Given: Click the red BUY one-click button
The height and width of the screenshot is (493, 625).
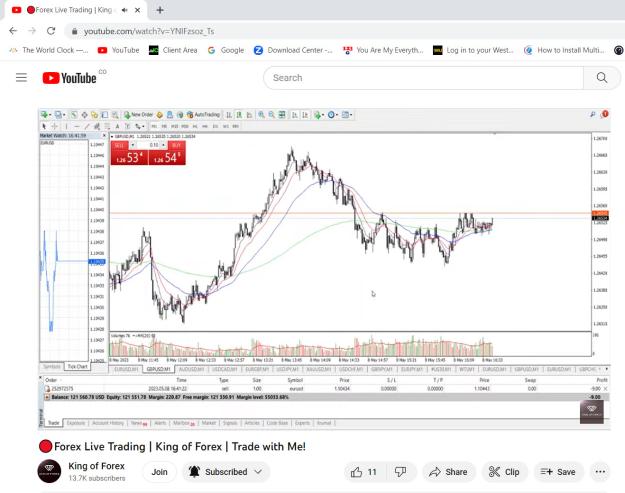Looking at the screenshot, I should (x=167, y=157).
